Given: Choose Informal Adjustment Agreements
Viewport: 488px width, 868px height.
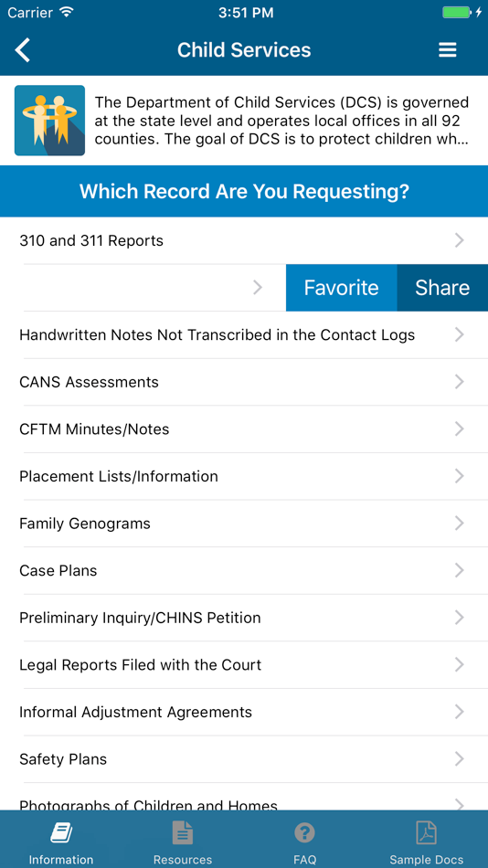Looking at the screenshot, I should point(244,712).
